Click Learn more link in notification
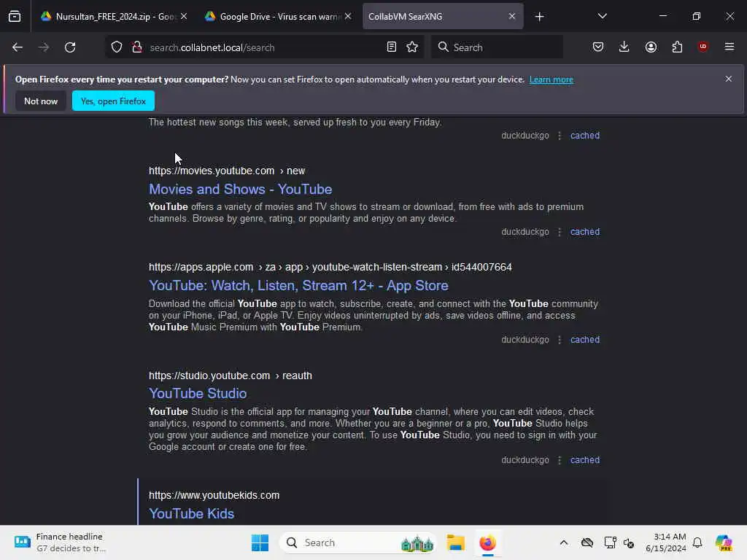The width and height of the screenshot is (747, 560). 551,79
